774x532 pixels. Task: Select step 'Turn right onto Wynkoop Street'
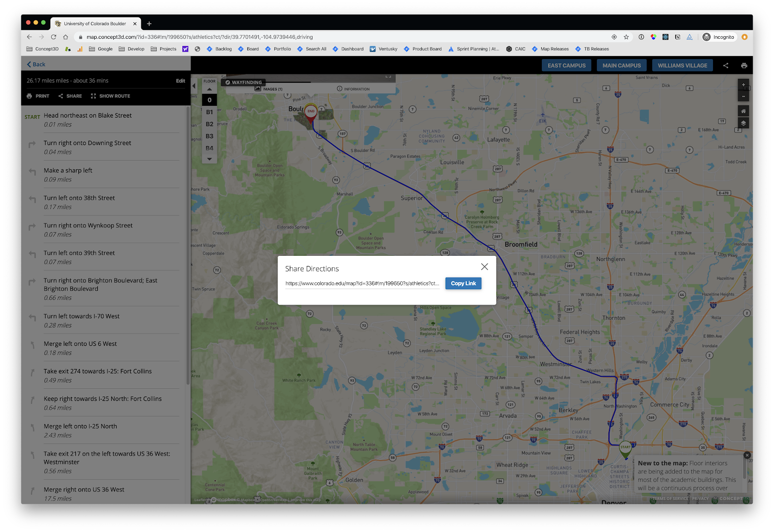click(102, 230)
